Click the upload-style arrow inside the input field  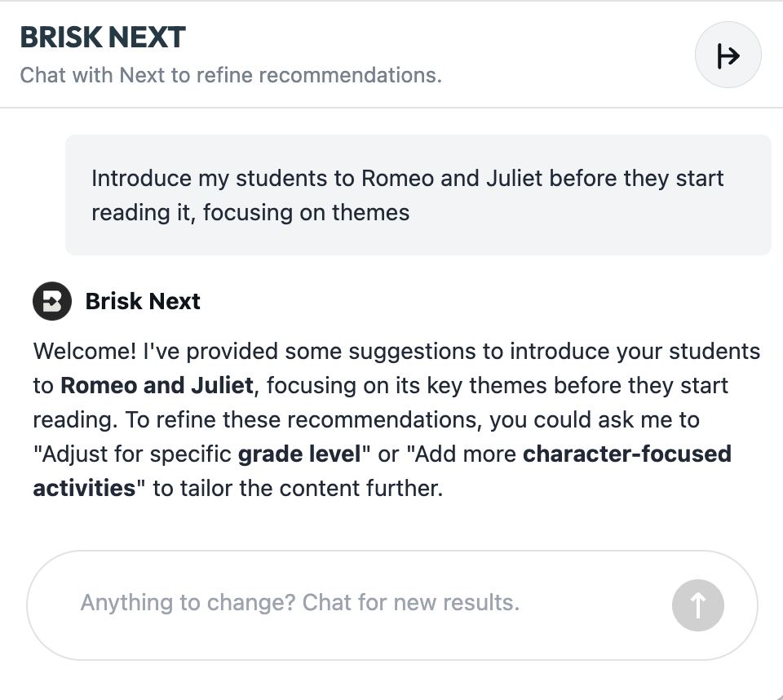coord(697,605)
